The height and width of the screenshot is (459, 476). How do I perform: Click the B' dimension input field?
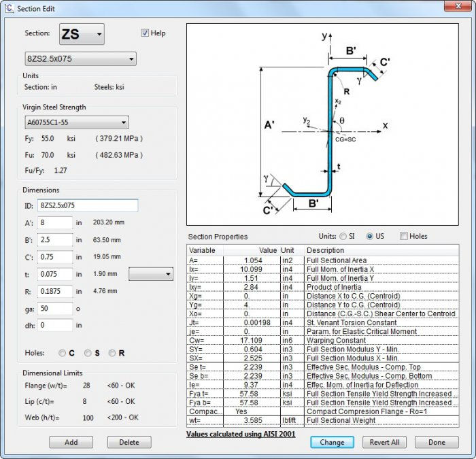(55, 240)
